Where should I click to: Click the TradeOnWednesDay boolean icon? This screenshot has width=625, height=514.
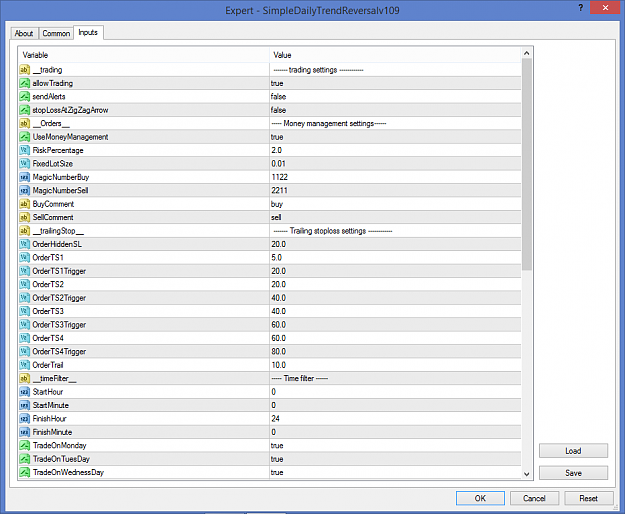coord(25,472)
